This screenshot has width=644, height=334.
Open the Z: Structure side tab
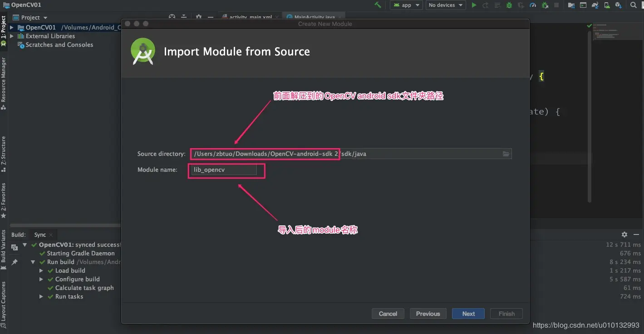(x=4, y=154)
